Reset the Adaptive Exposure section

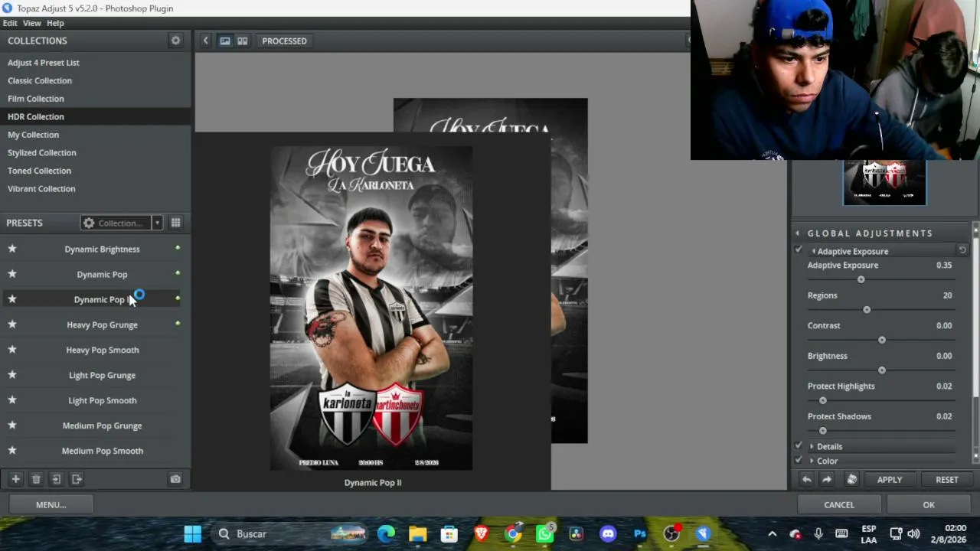tap(962, 250)
